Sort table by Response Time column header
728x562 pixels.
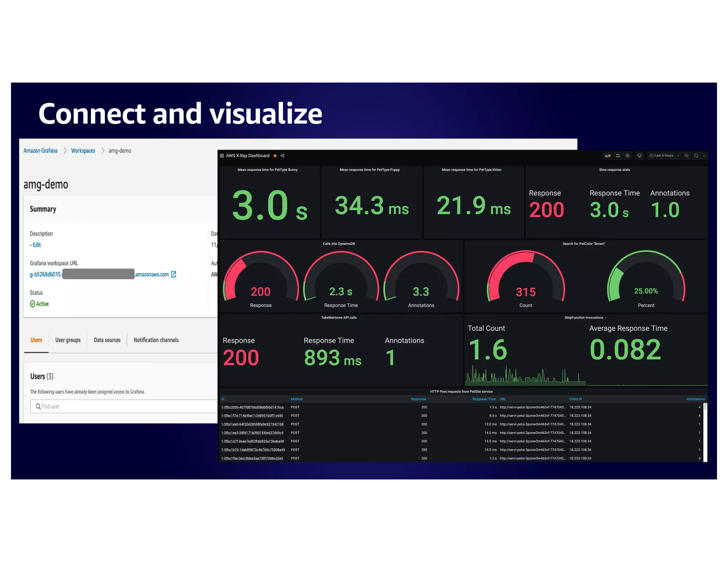tap(484, 399)
